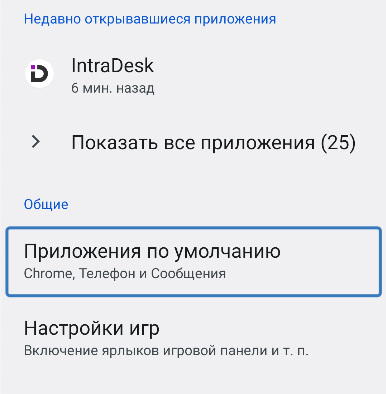
Task: Click the game settings row heading
Action: click(92, 328)
